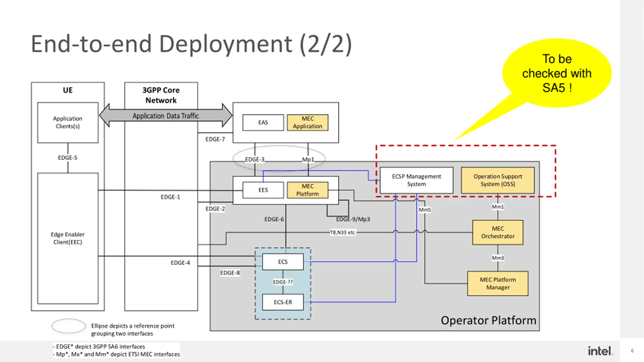The image size is (644, 362).
Task: Select the ECSP Management System box
Action: (416, 180)
